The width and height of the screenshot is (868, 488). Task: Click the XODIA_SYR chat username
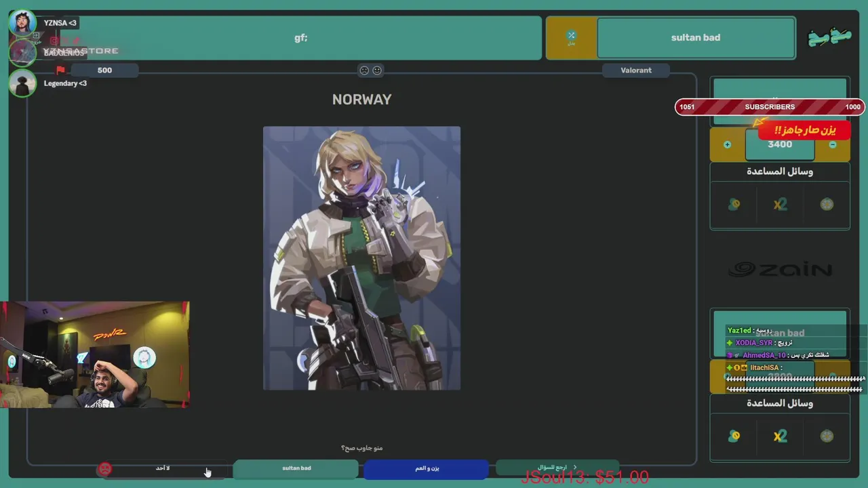pos(753,343)
